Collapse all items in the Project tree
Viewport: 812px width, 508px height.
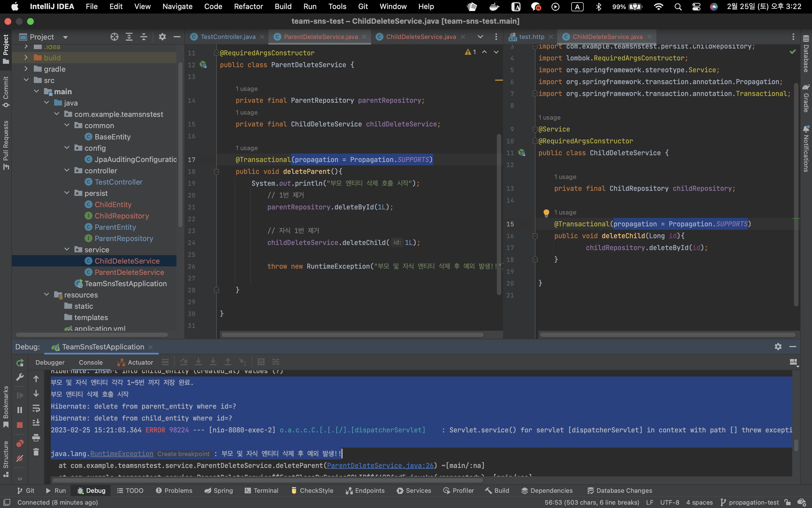(x=144, y=37)
